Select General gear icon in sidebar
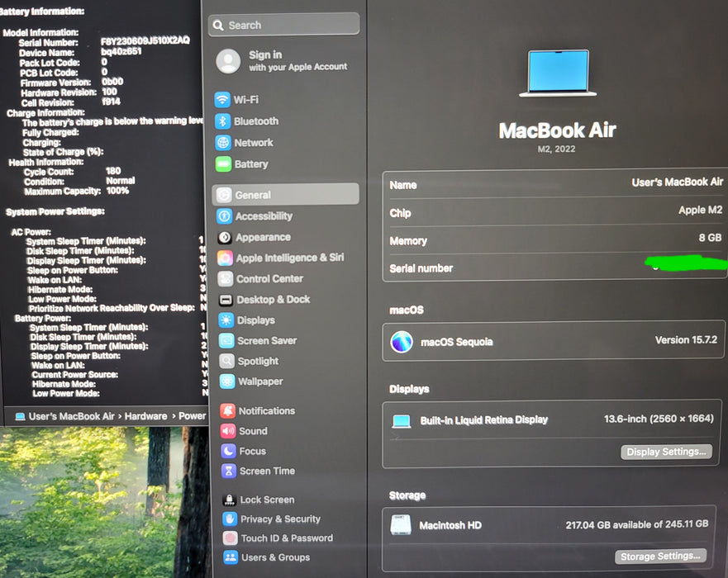This screenshot has width=728, height=578. (x=224, y=195)
